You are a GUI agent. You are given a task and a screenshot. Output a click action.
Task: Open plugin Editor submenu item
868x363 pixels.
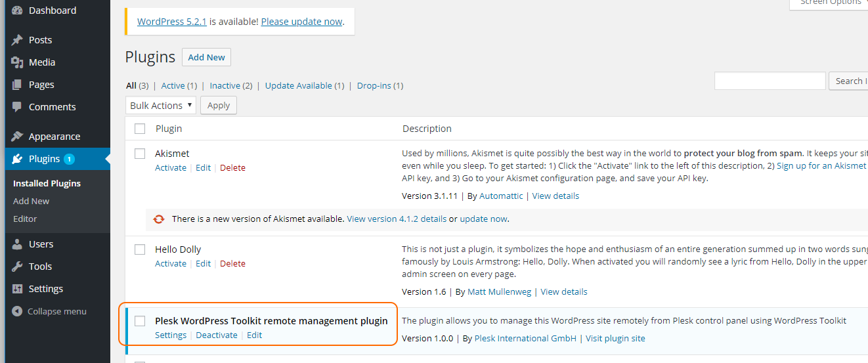tap(25, 219)
